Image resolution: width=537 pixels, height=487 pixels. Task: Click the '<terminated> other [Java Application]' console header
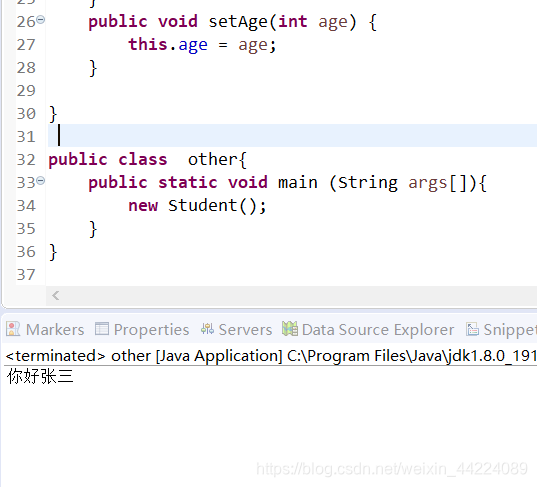click(x=144, y=356)
